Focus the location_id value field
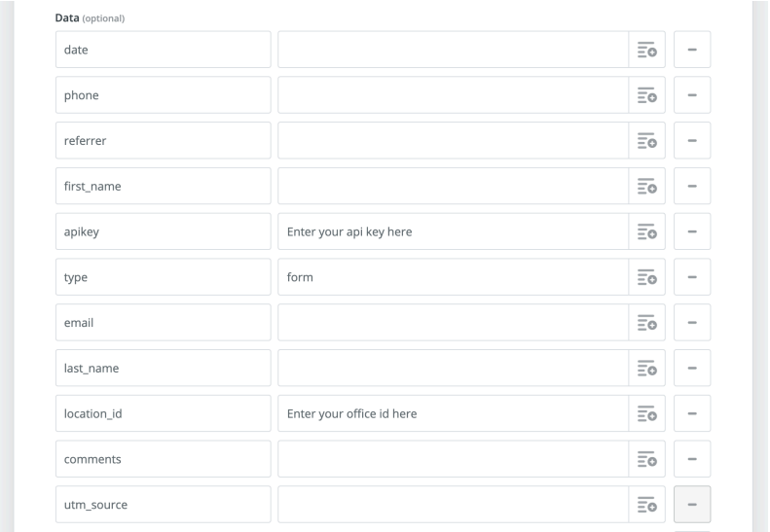Viewport: 770px width, 532px height. click(453, 413)
